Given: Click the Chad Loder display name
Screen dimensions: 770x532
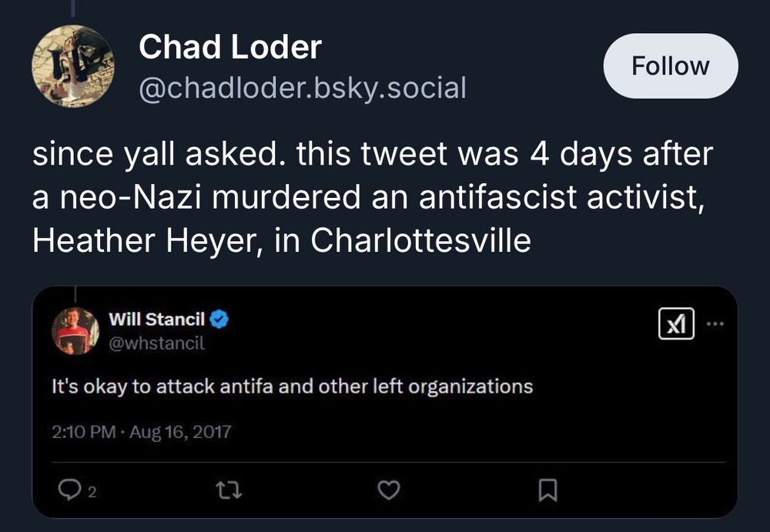Looking at the screenshot, I should [229, 49].
